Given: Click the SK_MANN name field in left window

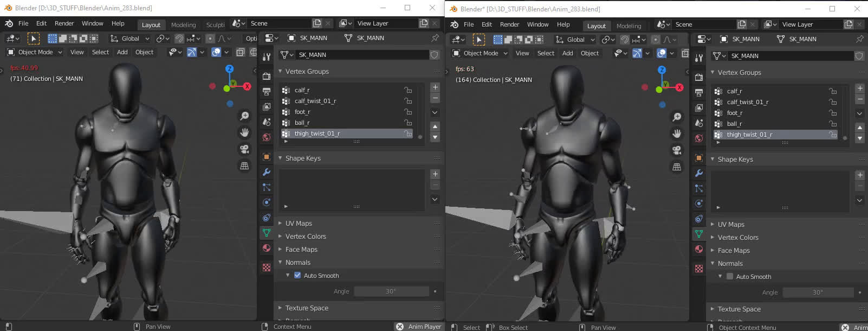Looking at the screenshot, I should click(x=362, y=55).
